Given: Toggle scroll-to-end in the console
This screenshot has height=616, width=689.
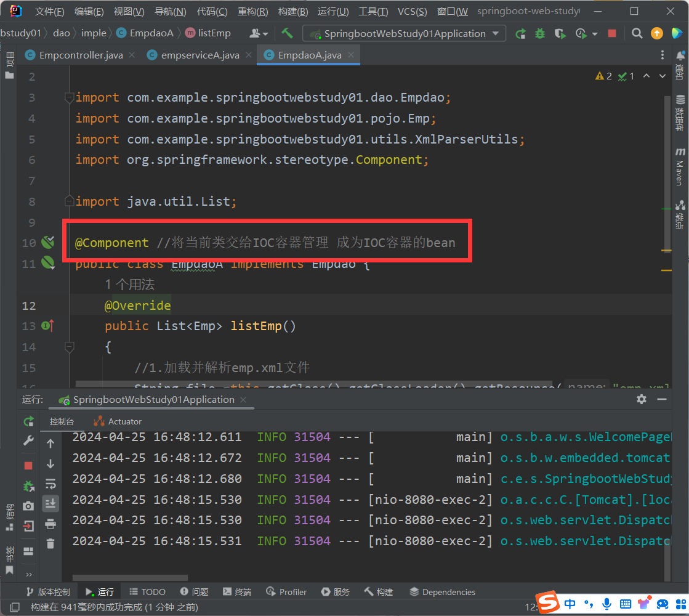Looking at the screenshot, I should [50, 503].
